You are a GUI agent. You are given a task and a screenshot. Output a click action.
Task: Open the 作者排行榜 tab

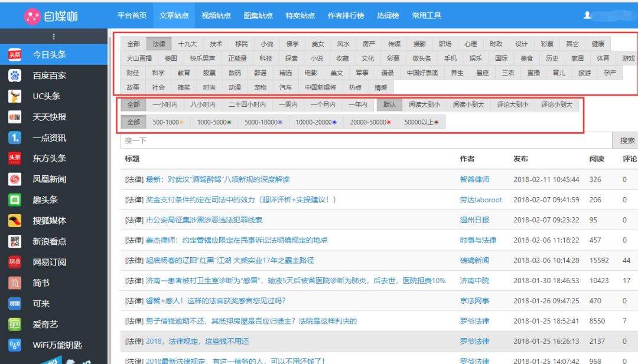coord(346,15)
